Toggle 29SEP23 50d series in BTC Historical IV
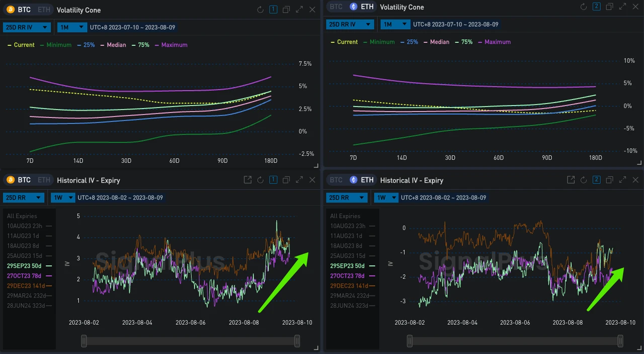The height and width of the screenshot is (354, 644). pyautogui.click(x=29, y=265)
